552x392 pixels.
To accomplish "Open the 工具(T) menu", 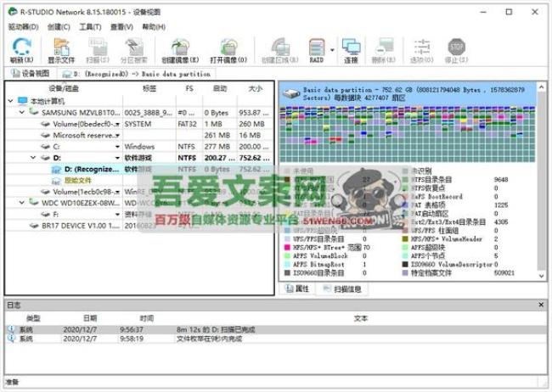I will pyautogui.click(x=91, y=27).
